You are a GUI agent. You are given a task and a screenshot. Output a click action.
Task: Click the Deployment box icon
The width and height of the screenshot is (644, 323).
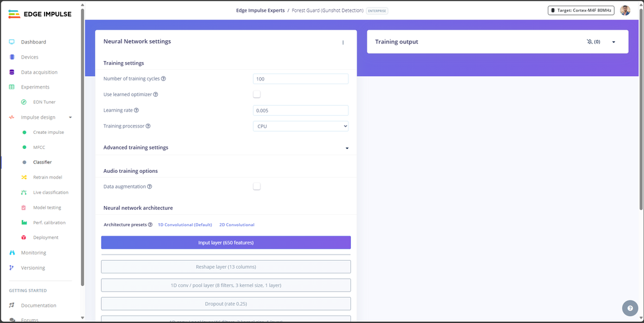[x=25, y=238]
